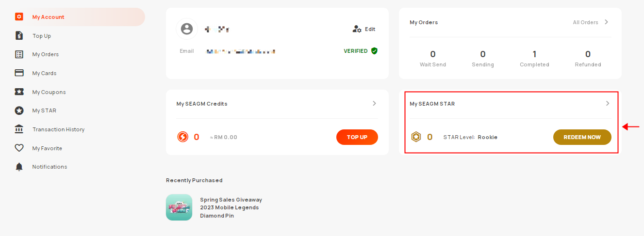The height and width of the screenshot is (236, 644).
Task: Click the My Account gear icon
Action: coord(19,17)
